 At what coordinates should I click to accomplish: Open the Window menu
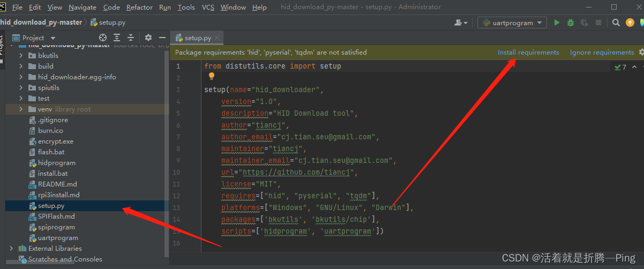[x=233, y=8]
